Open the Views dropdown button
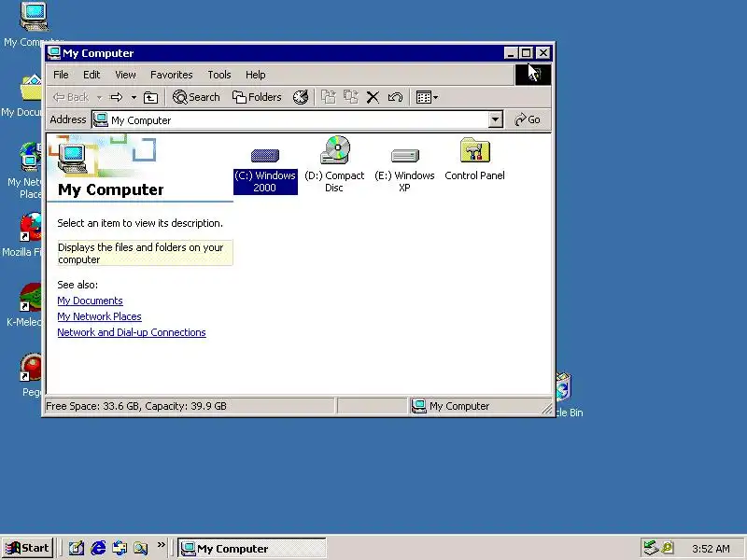Viewport: 747px width, 560px height. [x=427, y=98]
